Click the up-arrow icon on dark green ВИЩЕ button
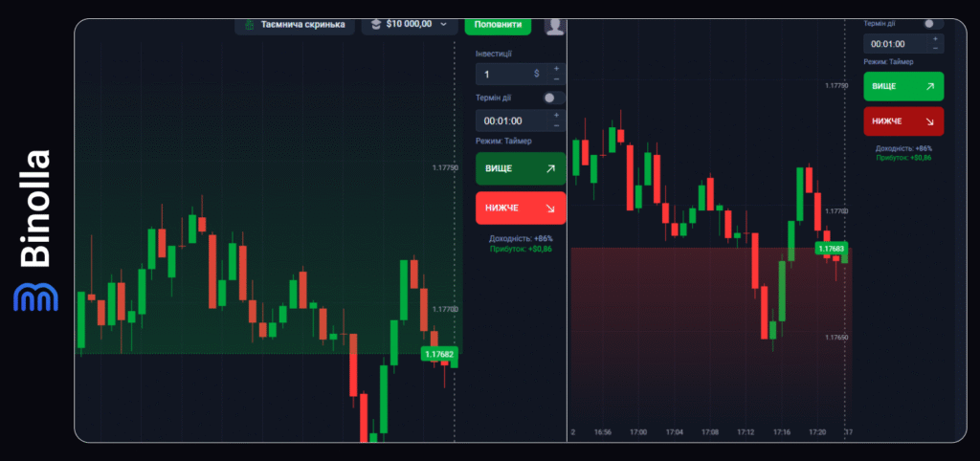980x461 pixels. [x=549, y=168]
